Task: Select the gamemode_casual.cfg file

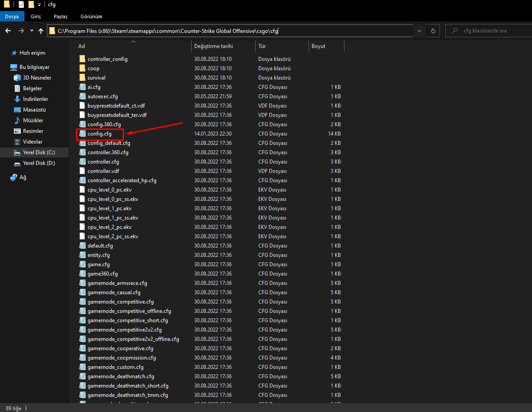Action: [114, 292]
